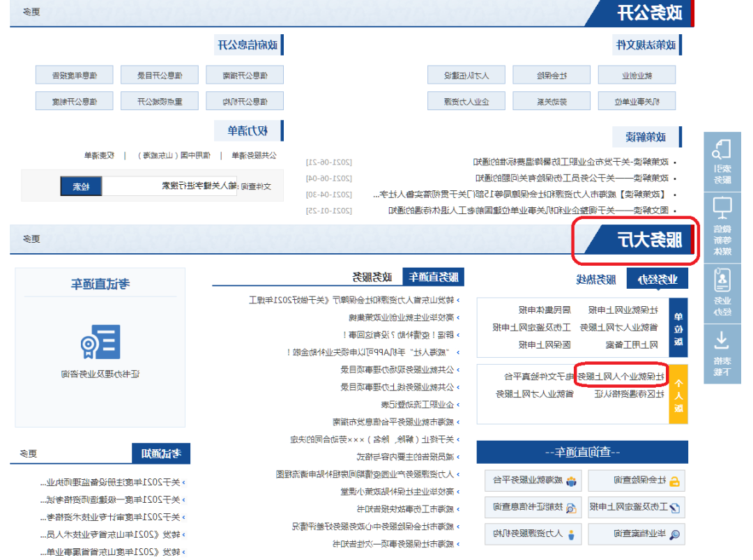Click 更多 next to 考试通知

coord(29,453)
